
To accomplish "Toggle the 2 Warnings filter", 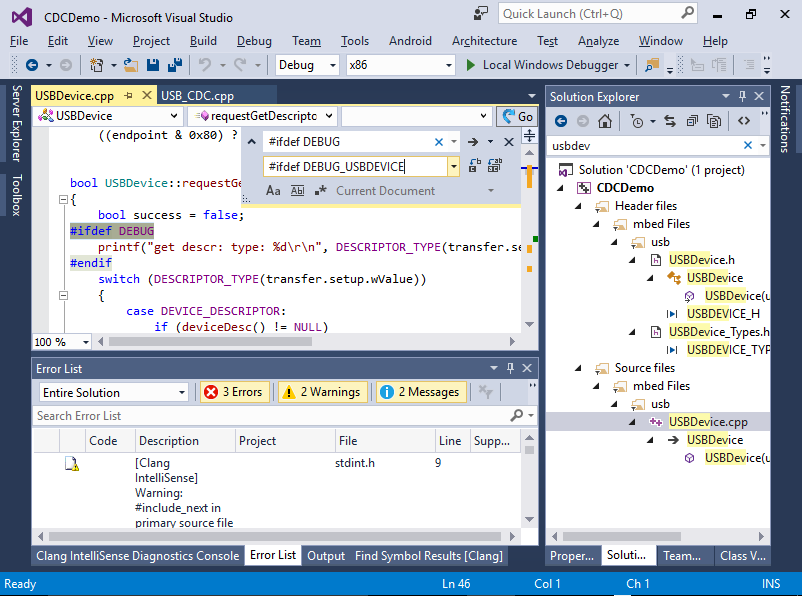I will click(323, 392).
